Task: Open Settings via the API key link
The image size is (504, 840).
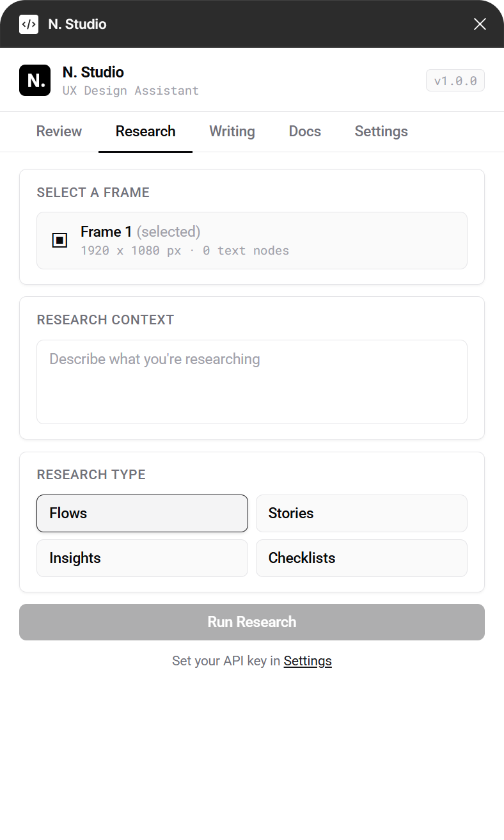Action: point(308,660)
